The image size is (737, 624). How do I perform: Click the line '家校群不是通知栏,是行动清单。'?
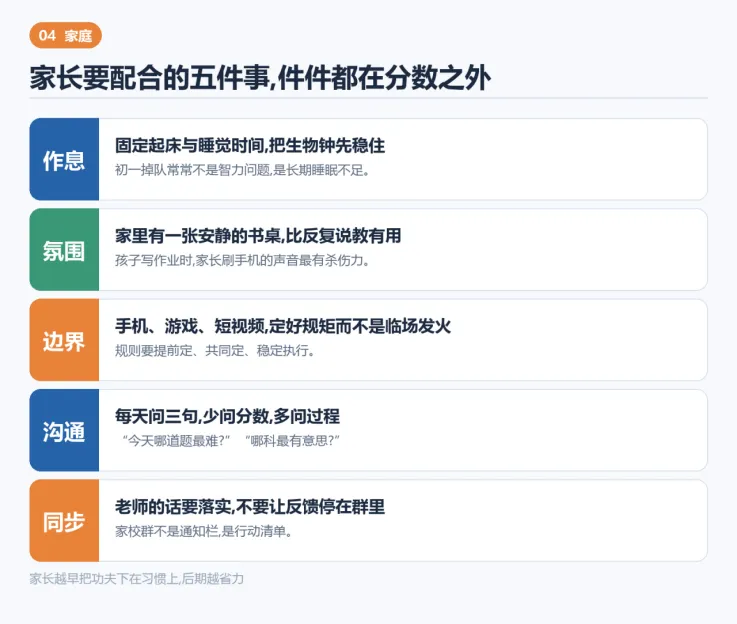204,531
